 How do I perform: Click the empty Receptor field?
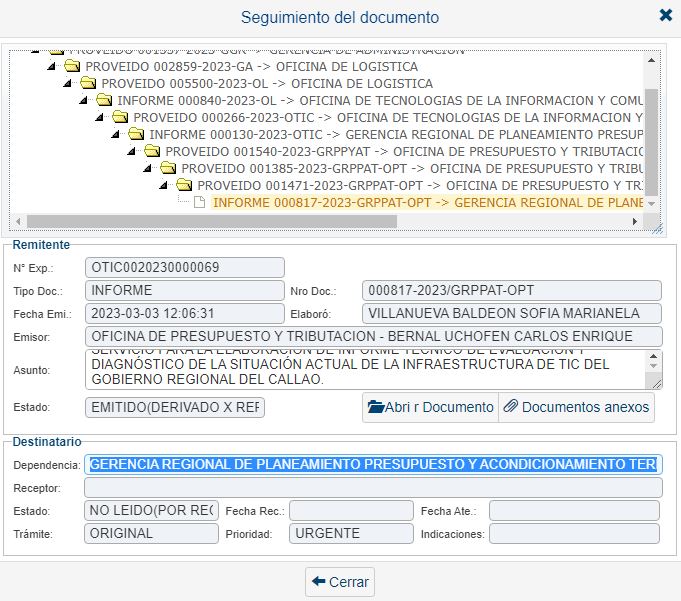pyautogui.click(x=374, y=488)
